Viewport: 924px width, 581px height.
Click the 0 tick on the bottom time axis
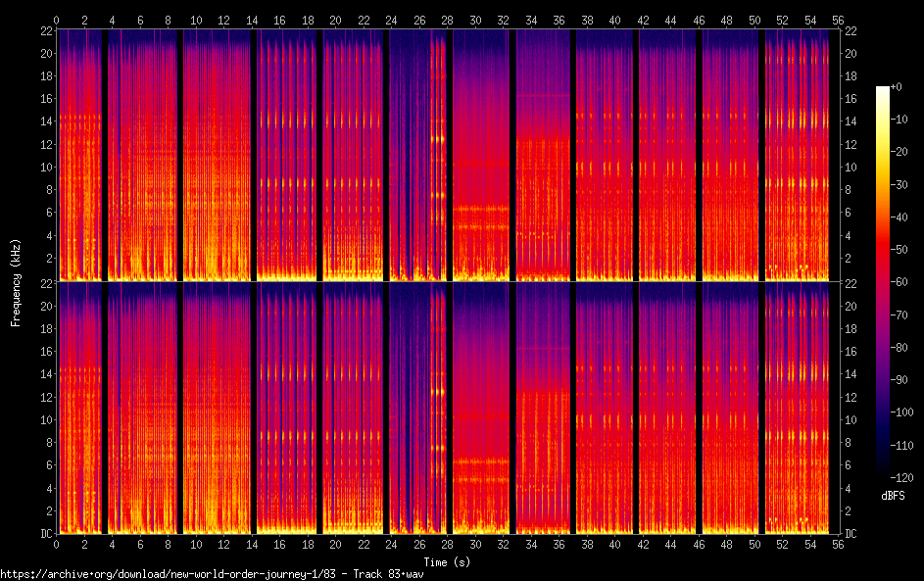57,544
